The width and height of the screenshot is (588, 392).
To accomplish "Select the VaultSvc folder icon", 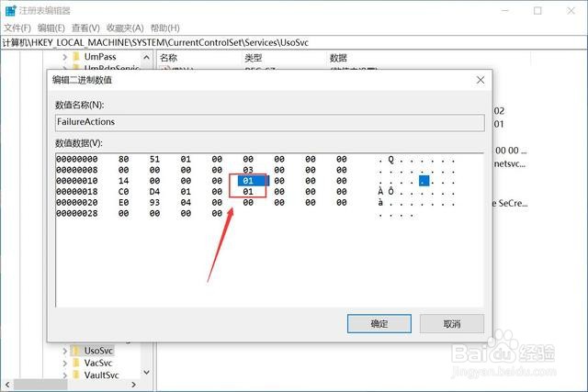I will 76,375.
